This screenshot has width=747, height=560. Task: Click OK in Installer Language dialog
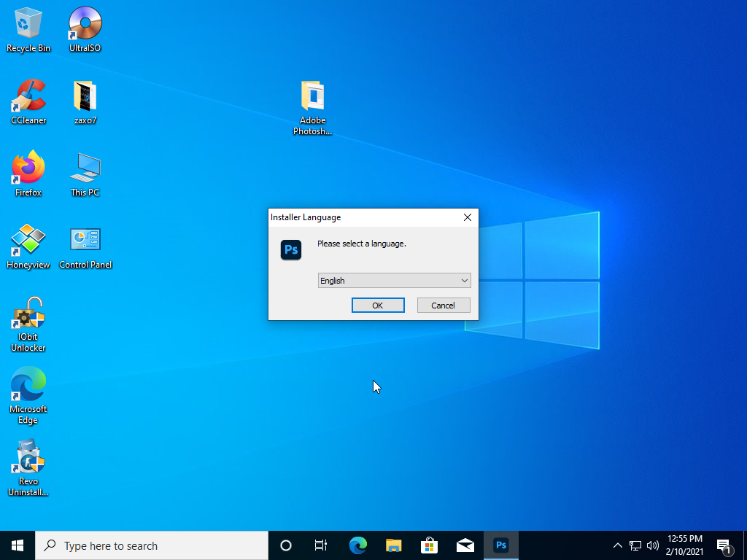[x=378, y=306]
